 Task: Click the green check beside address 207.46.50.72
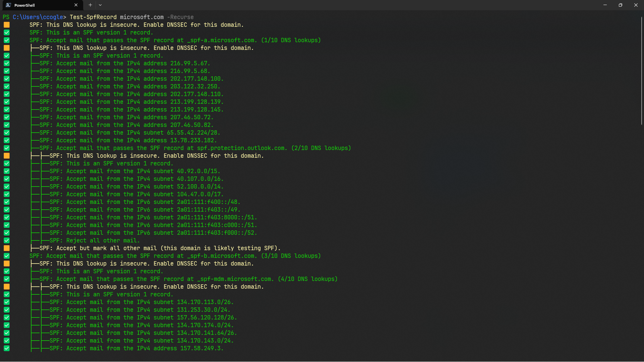pyautogui.click(x=7, y=117)
